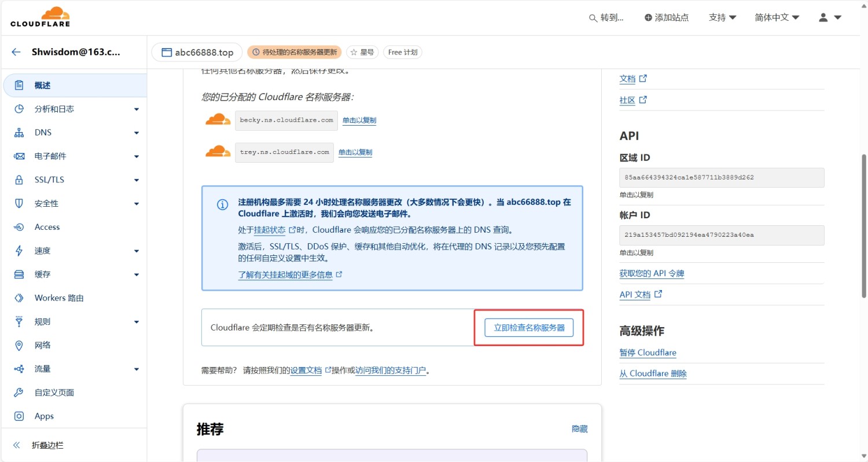Click the 电子邮件 envelope icon
This screenshot has width=868, height=462.
pyautogui.click(x=19, y=156)
